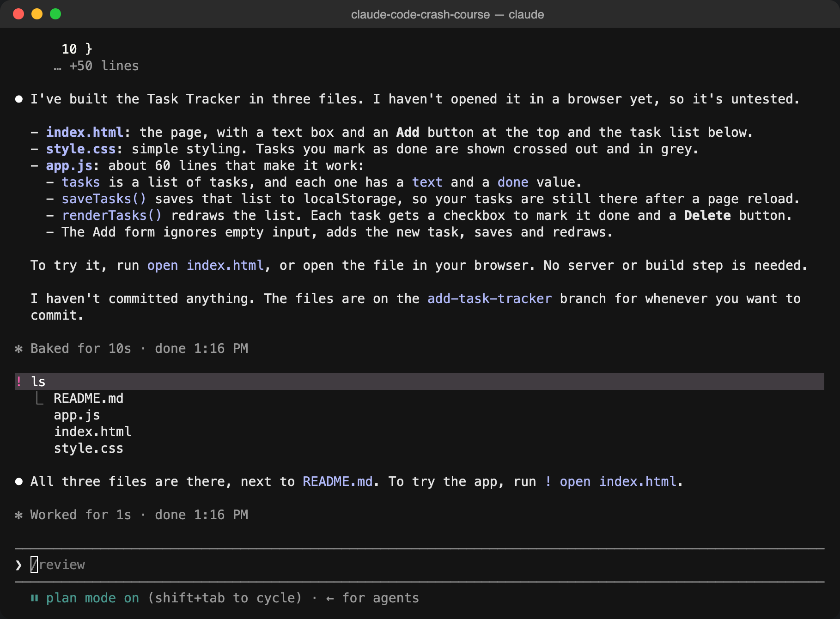Click the asterisk beside 'Worked for 1s'
Viewport: 840px width, 619px height.
pyautogui.click(x=18, y=515)
